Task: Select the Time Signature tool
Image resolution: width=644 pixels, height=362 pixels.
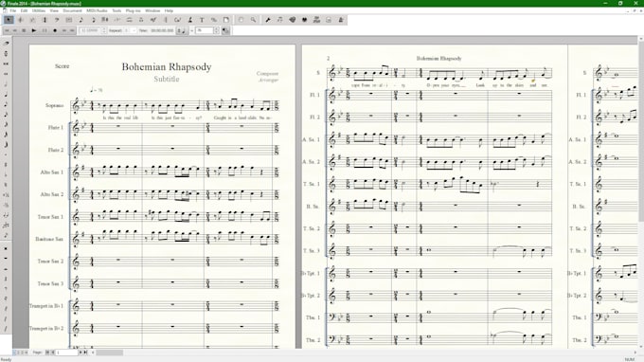Action: [45, 20]
